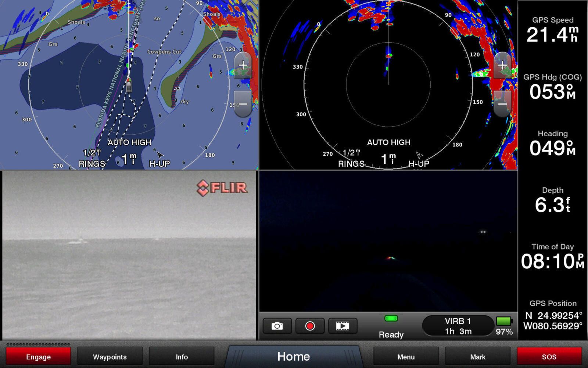This screenshot has width=588, height=368.
Task: Open the Menu options
Action: coord(406,357)
